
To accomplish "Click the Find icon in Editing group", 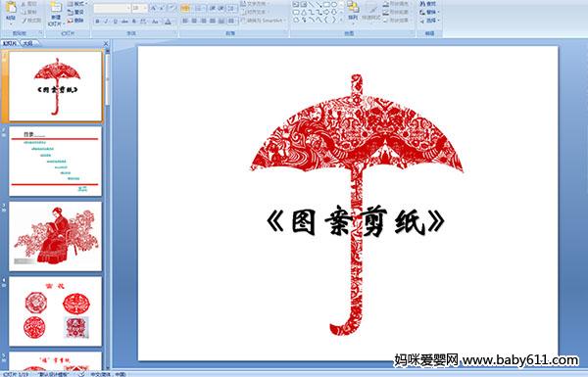I will [428, 4].
